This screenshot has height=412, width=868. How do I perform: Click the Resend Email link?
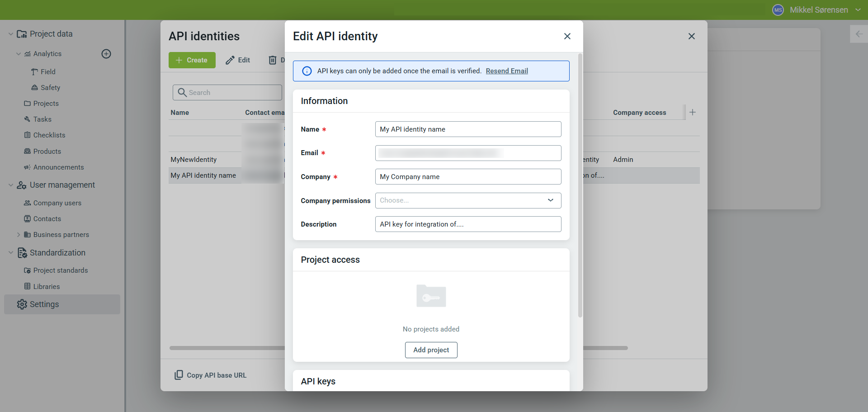click(506, 71)
